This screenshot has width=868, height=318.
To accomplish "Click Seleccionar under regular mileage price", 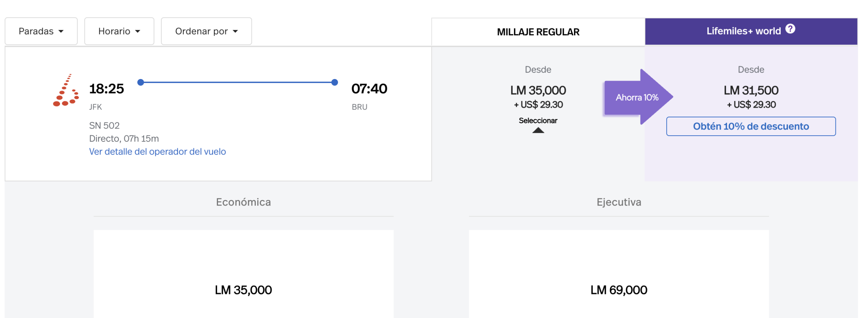I will pyautogui.click(x=538, y=120).
